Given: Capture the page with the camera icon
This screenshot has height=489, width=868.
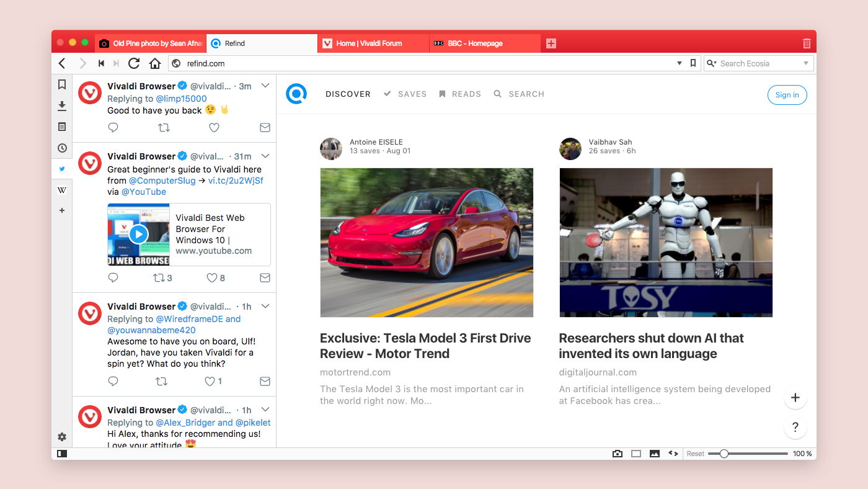Looking at the screenshot, I should point(618,454).
